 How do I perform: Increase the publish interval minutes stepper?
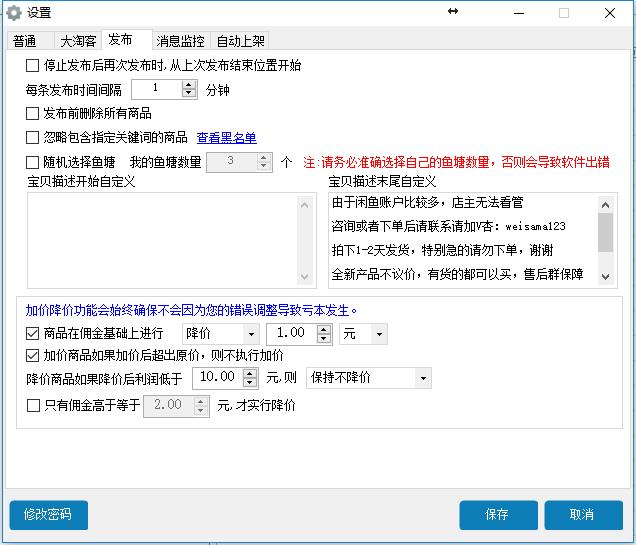click(x=189, y=85)
